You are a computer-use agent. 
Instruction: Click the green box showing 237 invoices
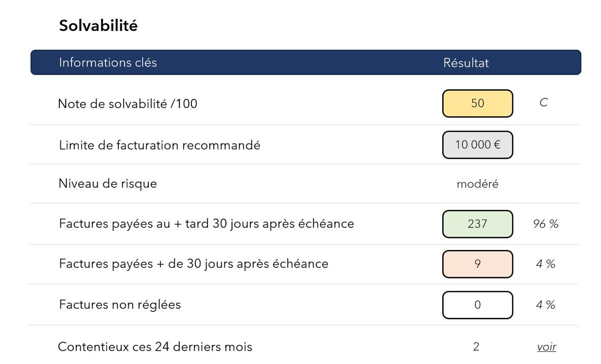(478, 224)
